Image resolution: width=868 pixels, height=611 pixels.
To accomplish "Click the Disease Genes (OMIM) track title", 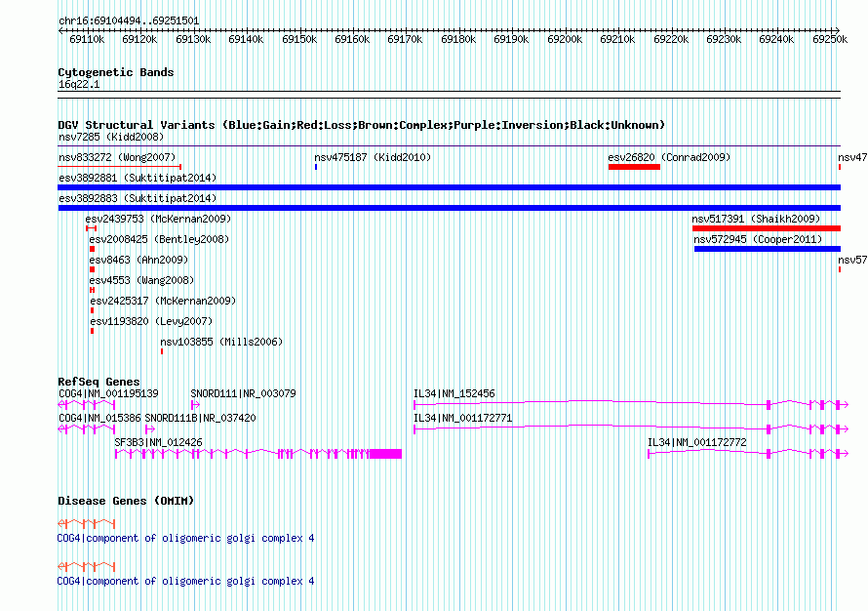I will coord(126,501).
